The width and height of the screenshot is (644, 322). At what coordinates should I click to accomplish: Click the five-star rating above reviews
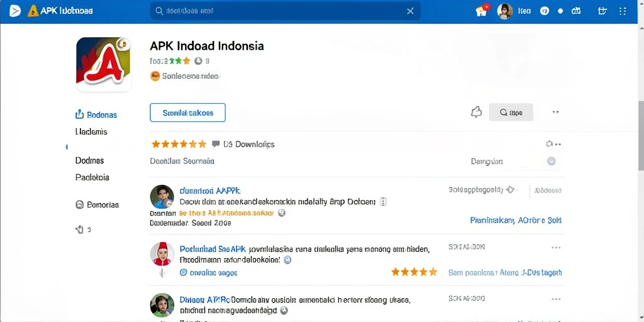pos(179,144)
